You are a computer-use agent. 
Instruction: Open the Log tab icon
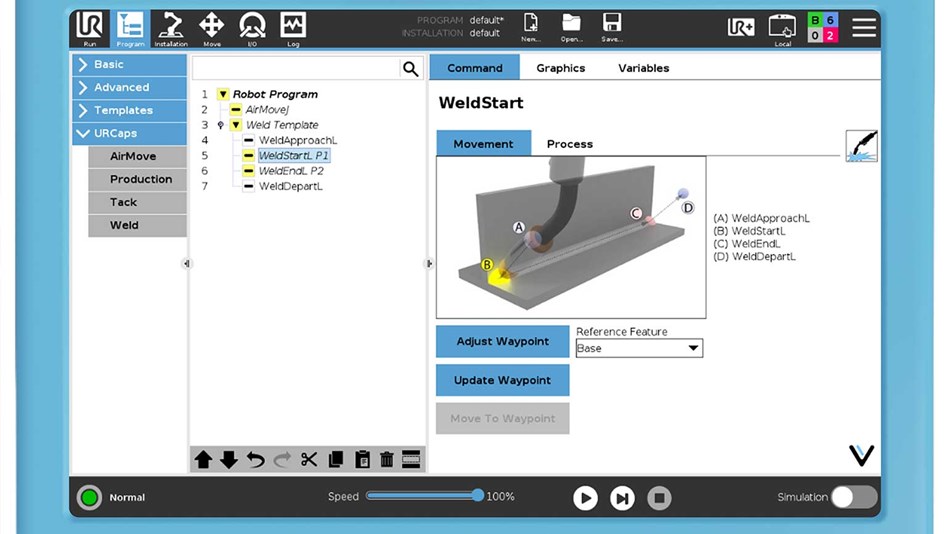click(x=292, y=28)
